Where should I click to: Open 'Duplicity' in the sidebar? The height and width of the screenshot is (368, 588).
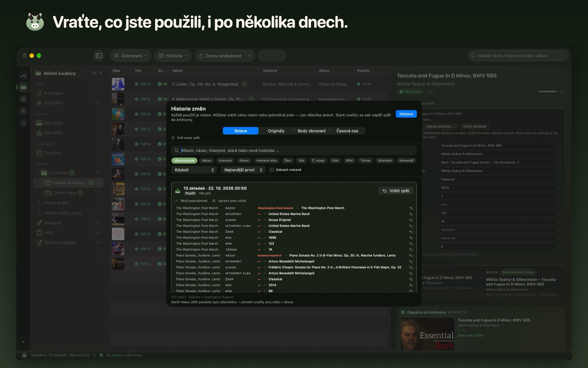point(53,153)
